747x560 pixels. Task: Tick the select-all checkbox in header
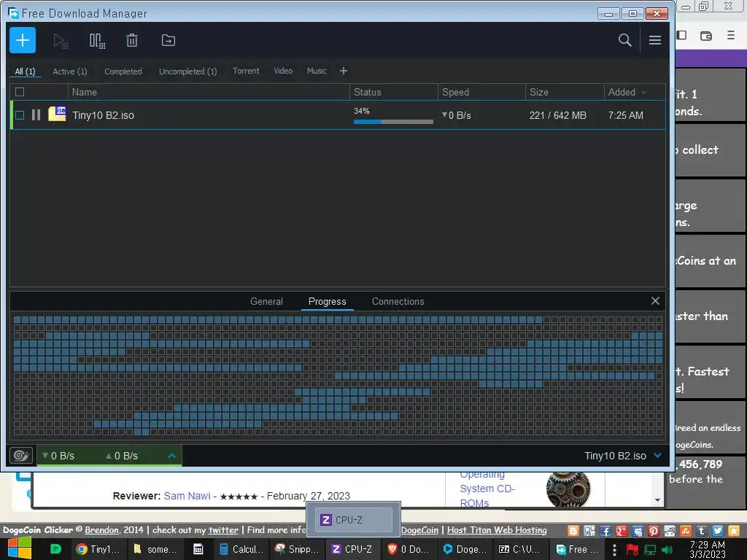[20, 92]
